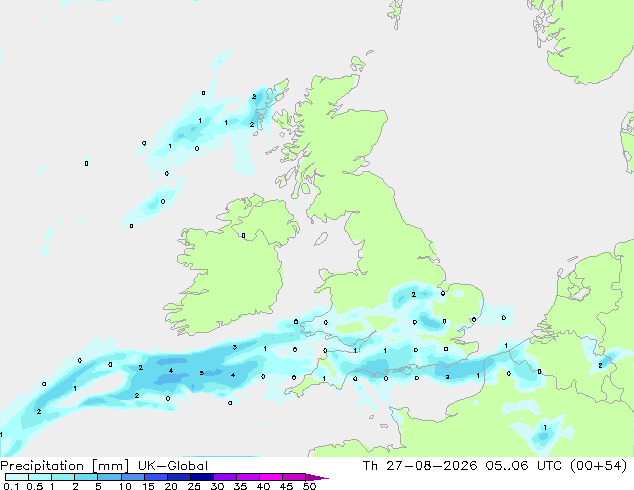Click the '2' value over the English Midlands

(x=413, y=294)
